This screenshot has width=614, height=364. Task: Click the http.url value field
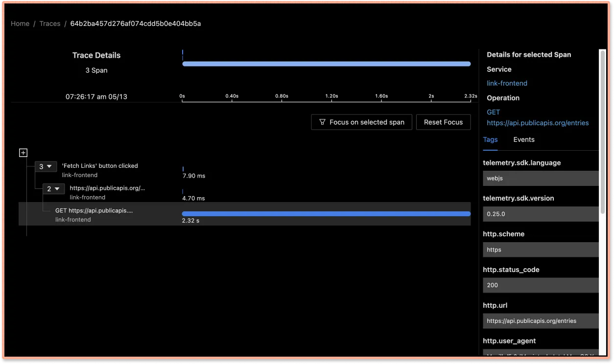[x=541, y=321]
